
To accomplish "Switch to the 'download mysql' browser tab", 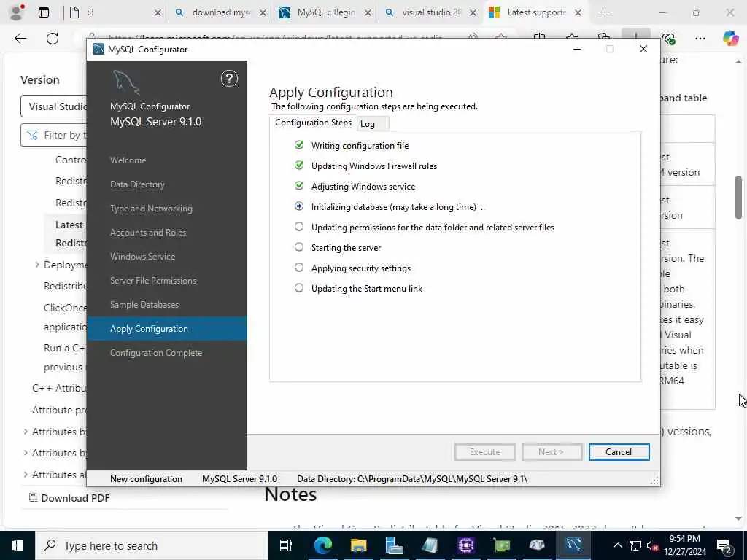I will (x=221, y=13).
